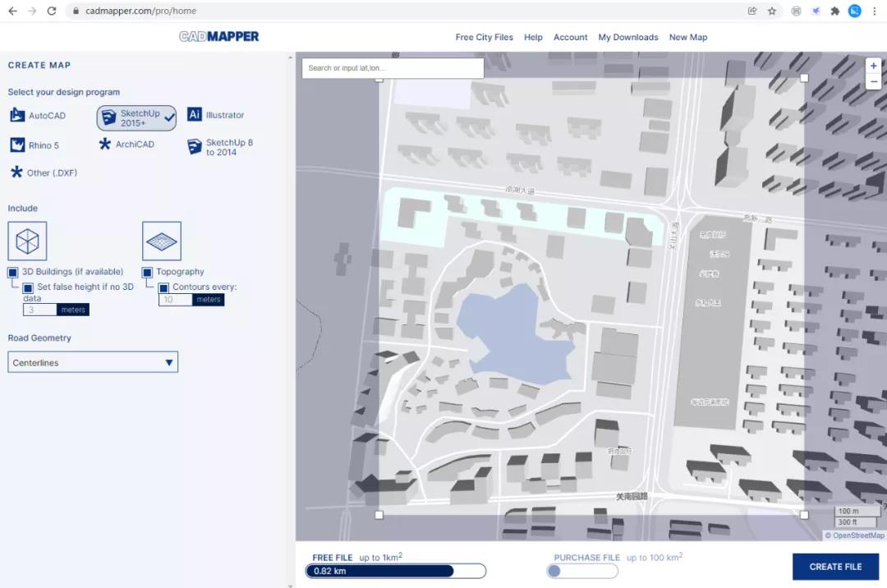Viewport: 887px width, 588px height.
Task: Toggle the Topography checkbox
Action: pyautogui.click(x=147, y=273)
